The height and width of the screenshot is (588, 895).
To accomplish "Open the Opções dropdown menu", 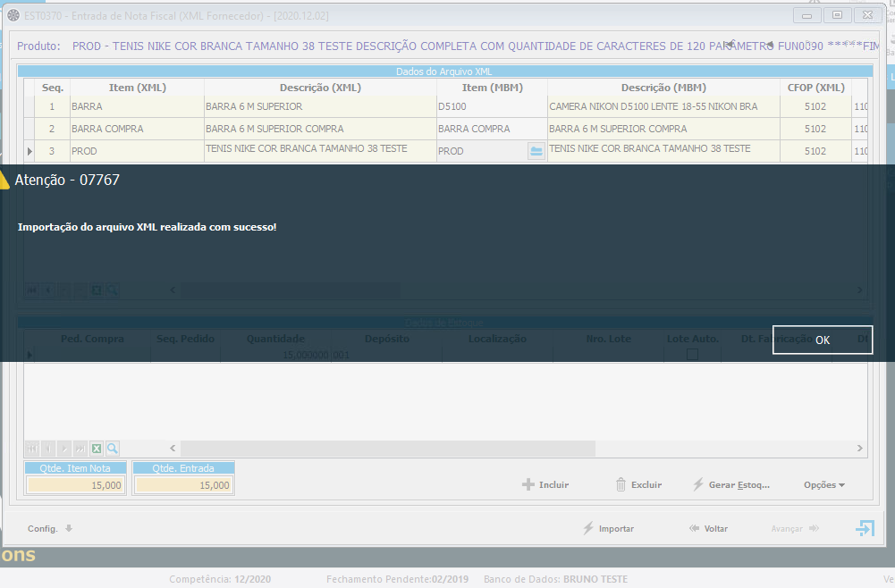I will (x=824, y=484).
